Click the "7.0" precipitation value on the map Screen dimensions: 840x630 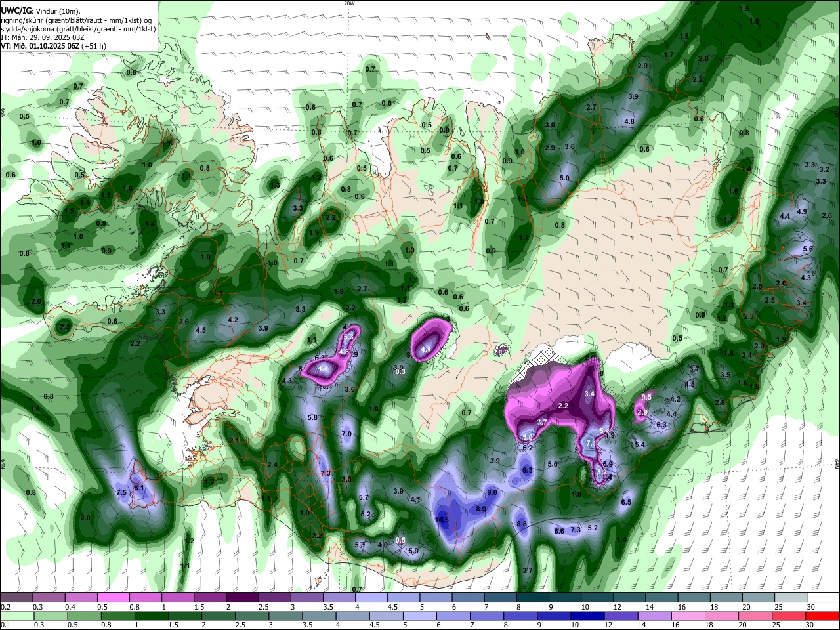pyautogui.click(x=347, y=434)
